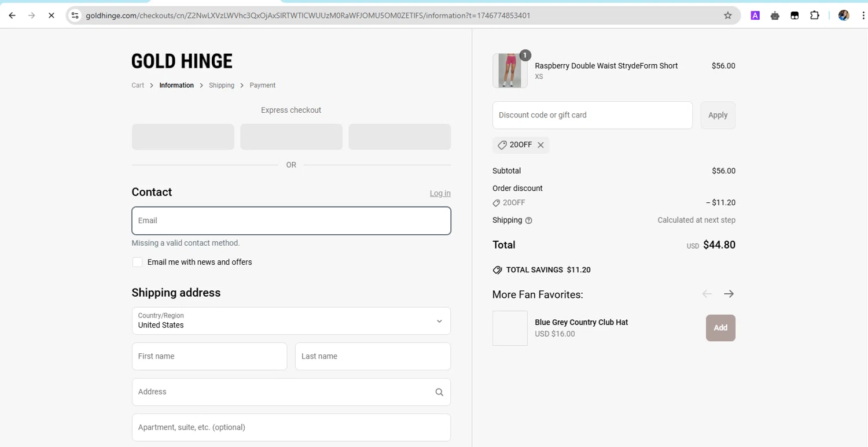Image resolution: width=868 pixels, height=447 pixels.
Task: Open the browser extensions puzzle icon
Action: (x=814, y=16)
